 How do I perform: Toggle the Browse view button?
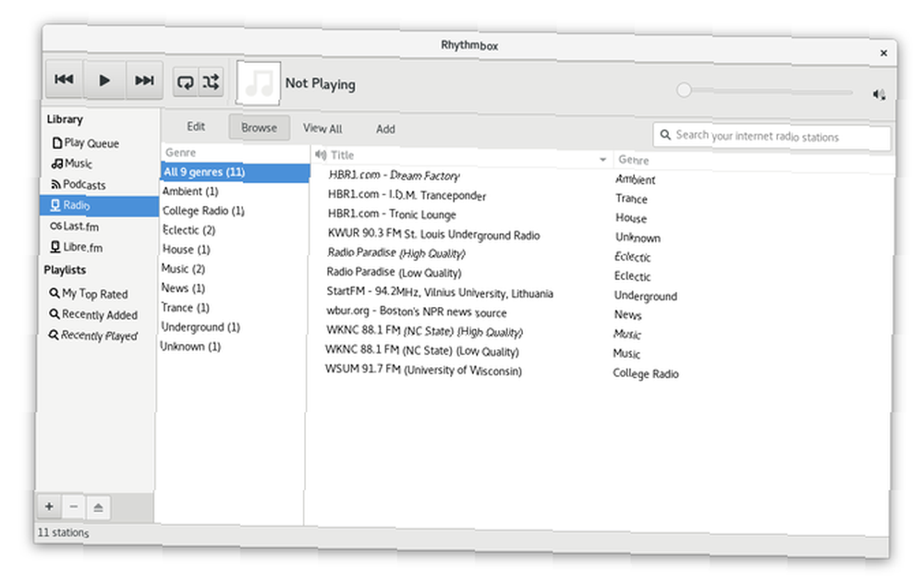pyautogui.click(x=260, y=128)
